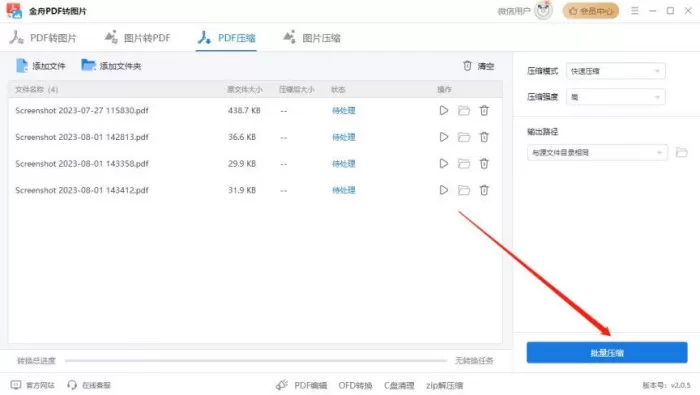700x395 pixels.
Task: Switch to the 图片转PDF tab
Action: pyautogui.click(x=138, y=38)
